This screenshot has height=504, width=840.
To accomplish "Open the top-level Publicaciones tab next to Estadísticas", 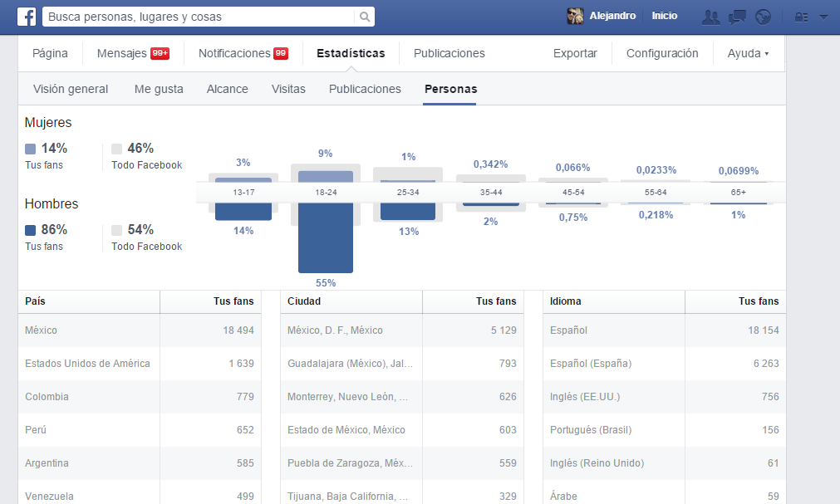I will point(449,53).
